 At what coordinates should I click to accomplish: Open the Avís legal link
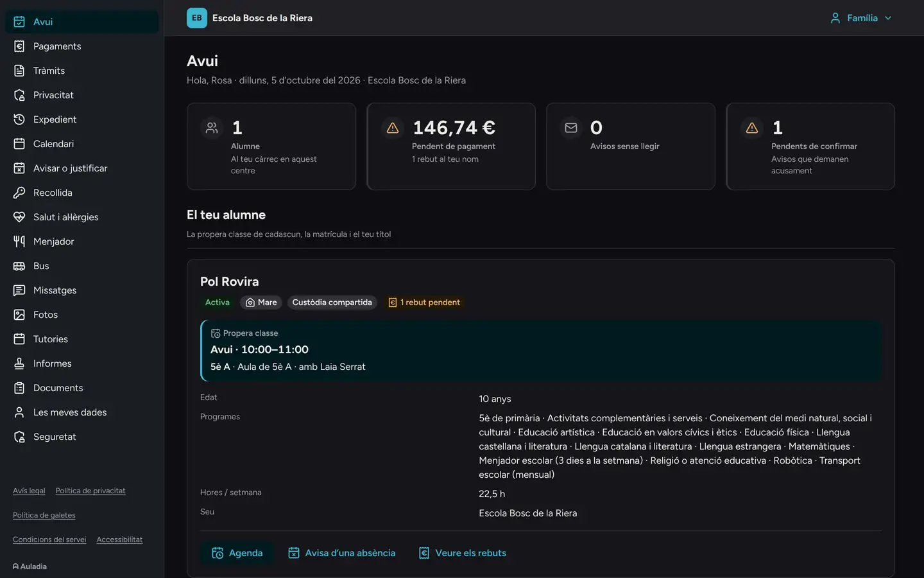pos(29,491)
